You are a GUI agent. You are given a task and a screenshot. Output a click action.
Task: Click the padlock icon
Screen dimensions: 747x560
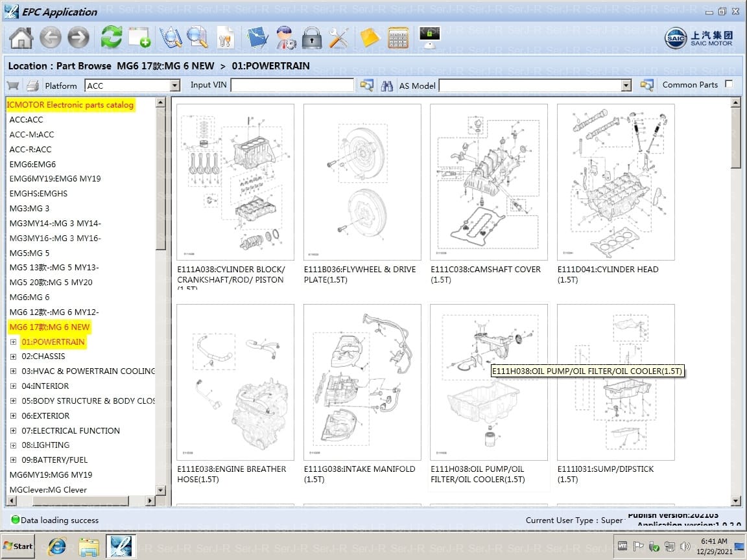312,38
